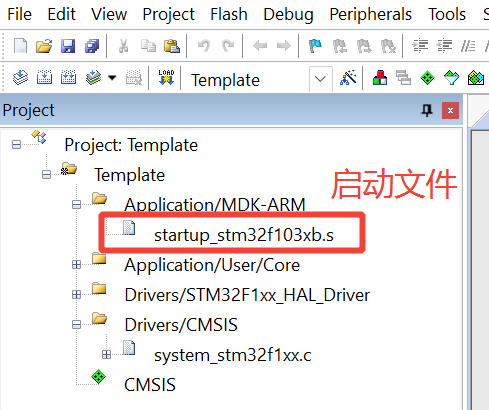The width and height of the screenshot is (489, 410).
Task: Open the Edit menu
Action: pos(62,14)
